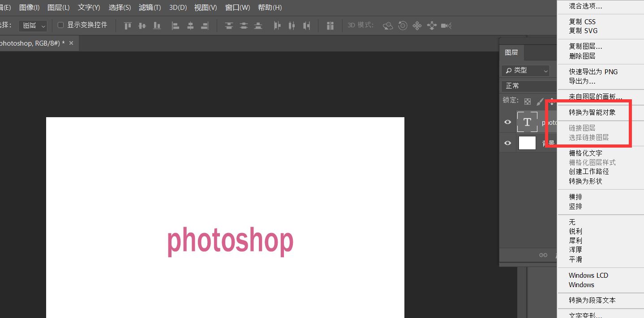Screen dimensions: 644x318
Task: Lock image pixels with the brush icon
Action: tap(540, 102)
